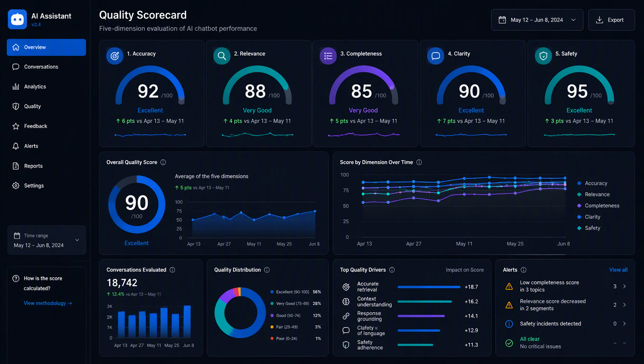Click the info icon beside Conversations Evaluated
The width and height of the screenshot is (644, 364).
click(172, 270)
